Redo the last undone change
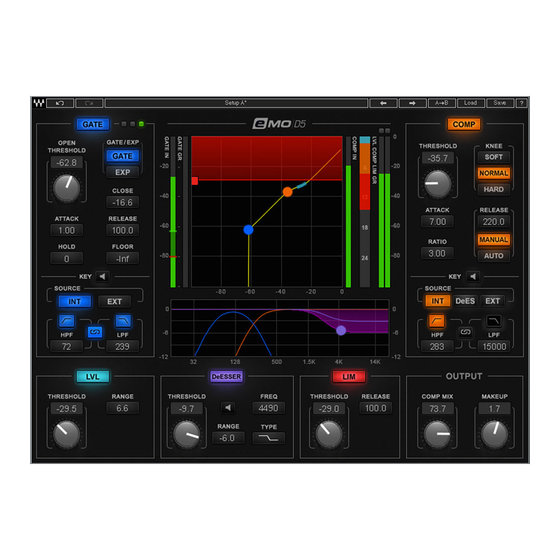 tap(89, 103)
